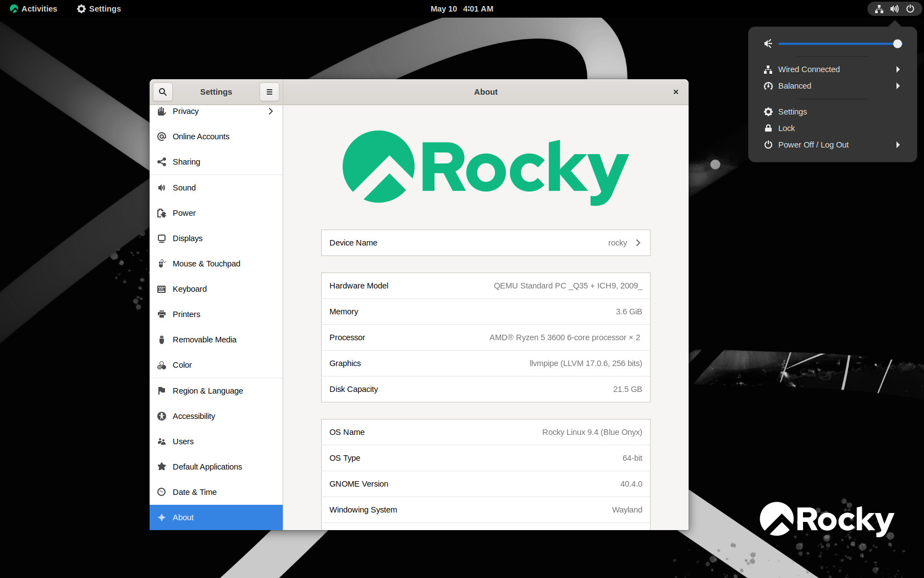This screenshot has height=578, width=924.
Task: Click the Mouse & Touchpad icon
Action: [x=162, y=264]
